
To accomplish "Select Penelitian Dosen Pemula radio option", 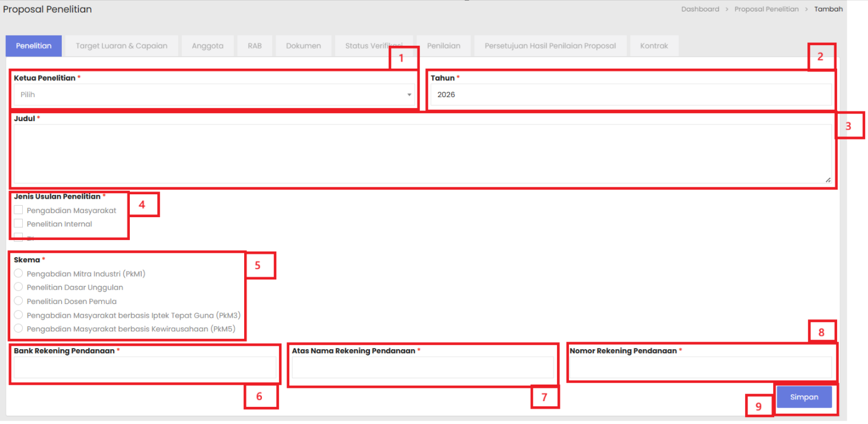I will (x=18, y=301).
